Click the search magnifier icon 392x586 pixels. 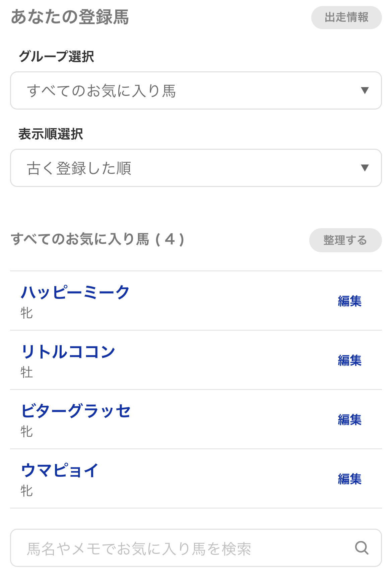click(362, 548)
